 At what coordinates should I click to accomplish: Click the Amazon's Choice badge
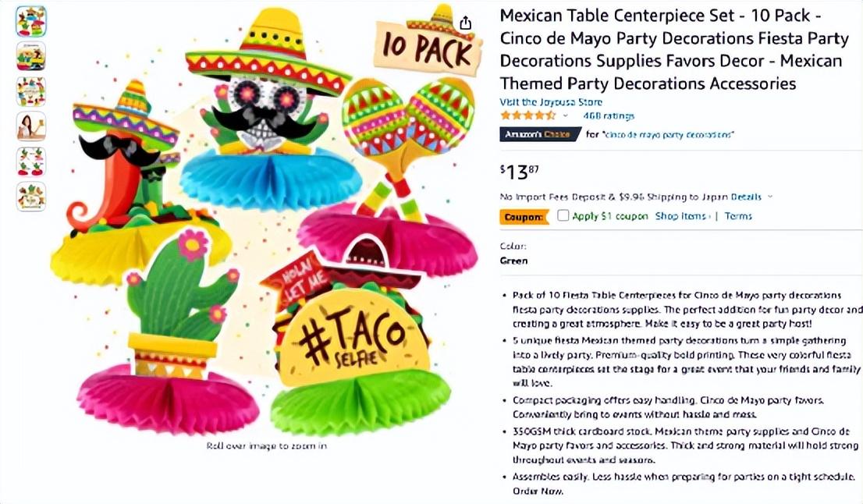(x=540, y=134)
